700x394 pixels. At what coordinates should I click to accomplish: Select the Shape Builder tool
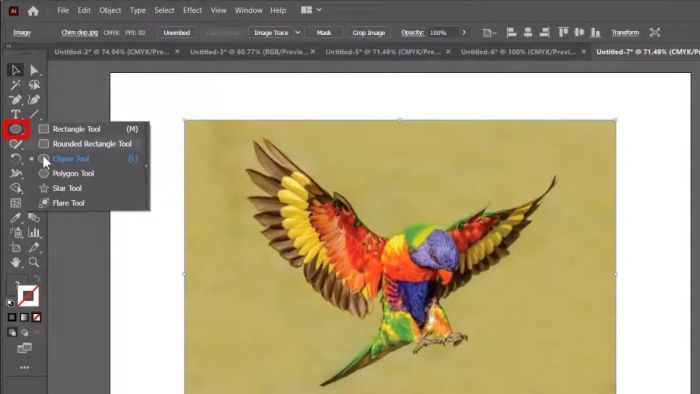coord(15,188)
